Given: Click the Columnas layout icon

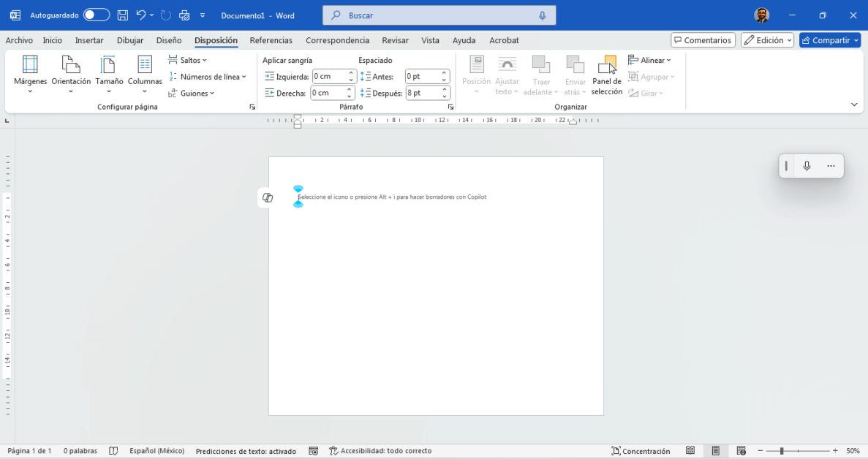Looking at the screenshot, I should [145, 66].
